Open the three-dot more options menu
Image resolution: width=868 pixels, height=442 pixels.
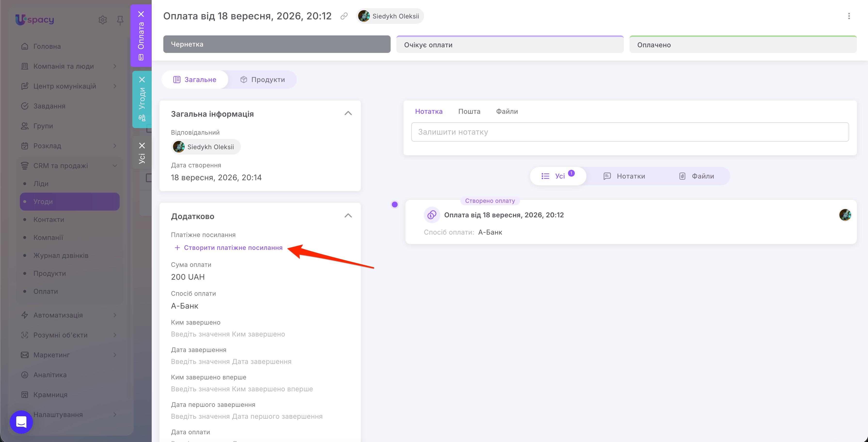(849, 16)
